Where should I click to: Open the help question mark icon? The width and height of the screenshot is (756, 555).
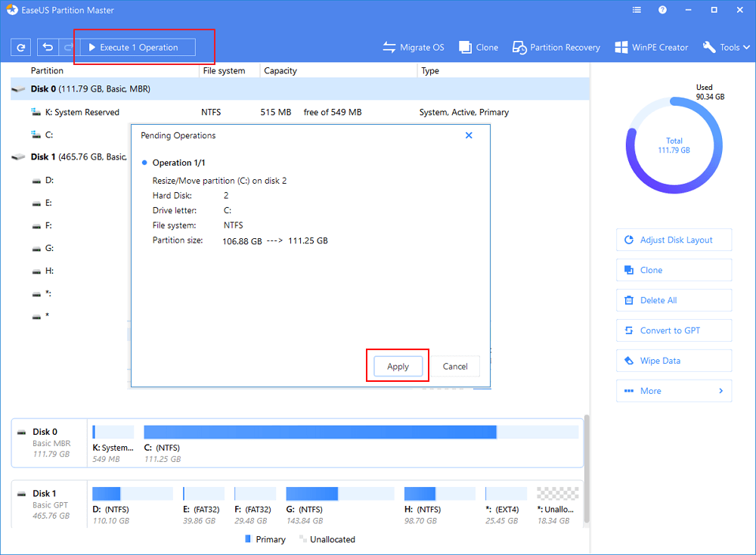pos(662,10)
